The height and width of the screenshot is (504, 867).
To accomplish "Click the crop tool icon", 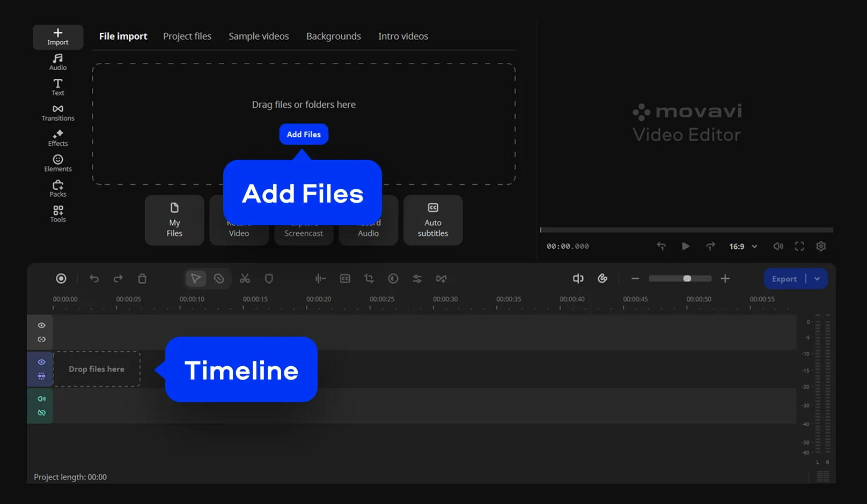I will coord(369,278).
